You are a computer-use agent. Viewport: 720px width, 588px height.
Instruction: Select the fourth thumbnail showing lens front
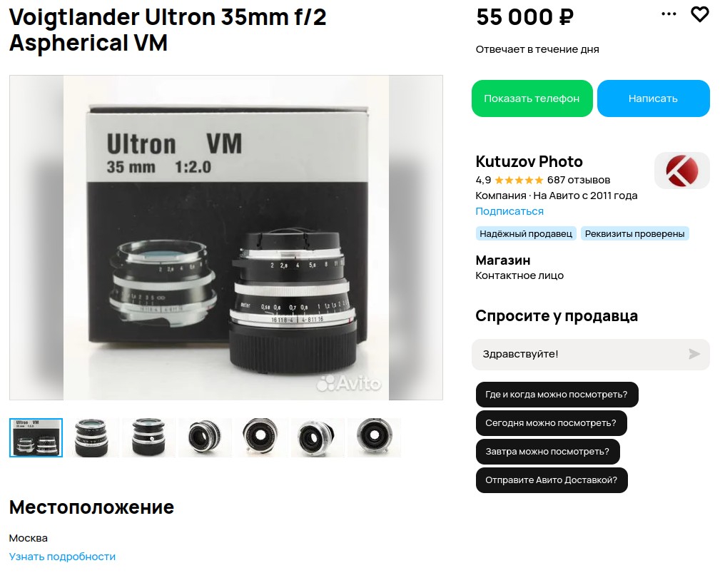tap(206, 437)
